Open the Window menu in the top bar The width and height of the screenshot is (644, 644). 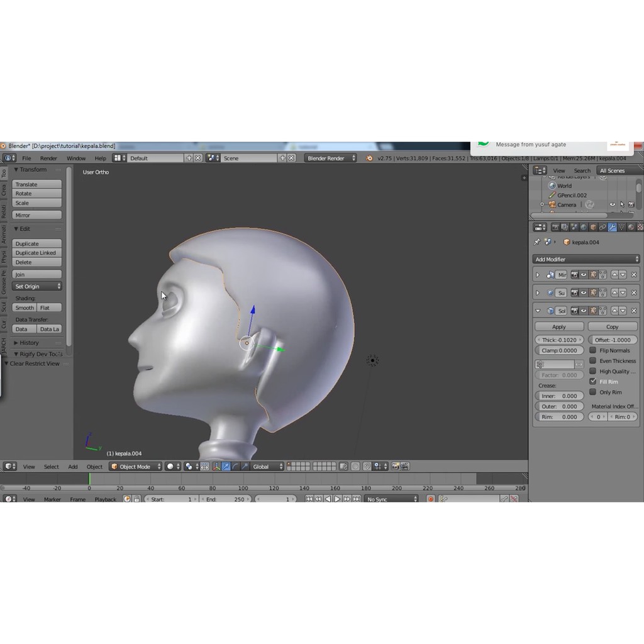pos(76,158)
